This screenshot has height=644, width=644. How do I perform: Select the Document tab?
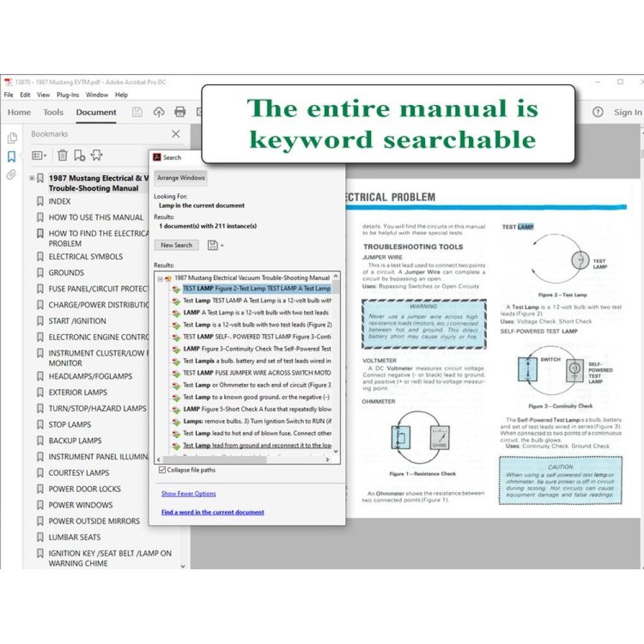96,112
